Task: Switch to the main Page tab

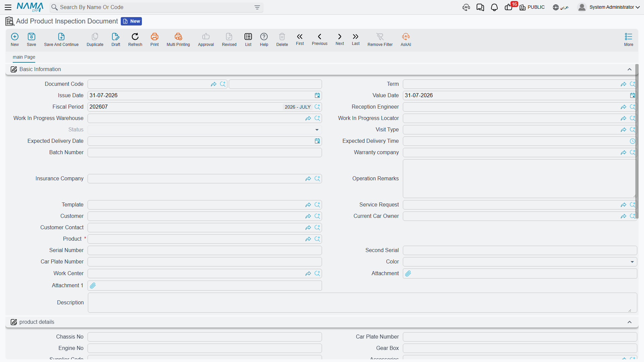Action: (x=24, y=57)
